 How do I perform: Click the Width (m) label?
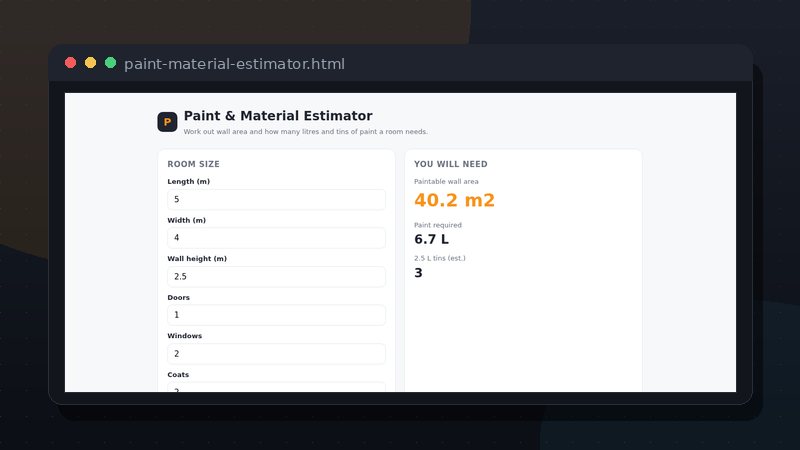tap(187, 220)
